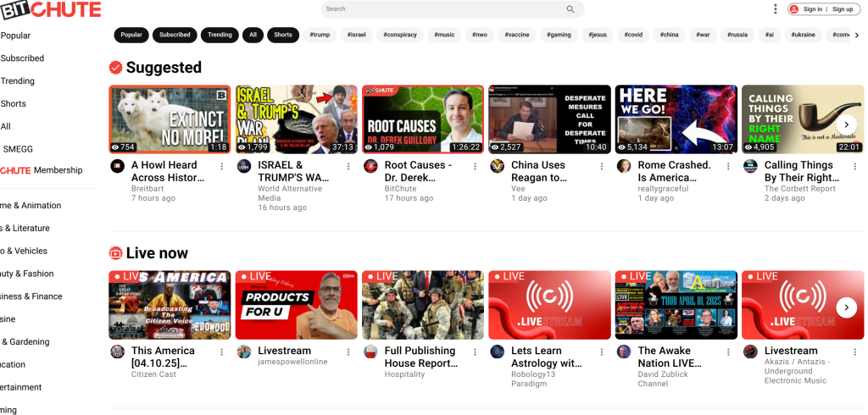The image size is (868, 415).
Task: Open the top-right vertical dots menu
Action: (775, 8)
